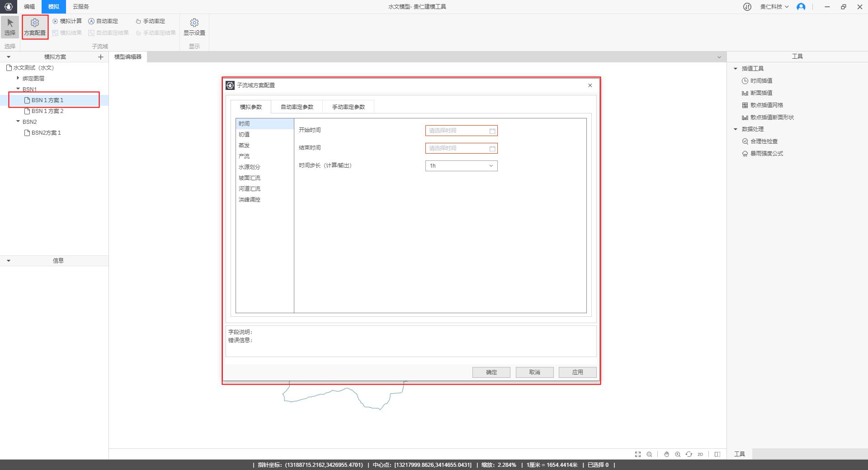This screenshot has height=470, width=868.
Task: Toggle the 2D view mode
Action: tap(700, 454)
